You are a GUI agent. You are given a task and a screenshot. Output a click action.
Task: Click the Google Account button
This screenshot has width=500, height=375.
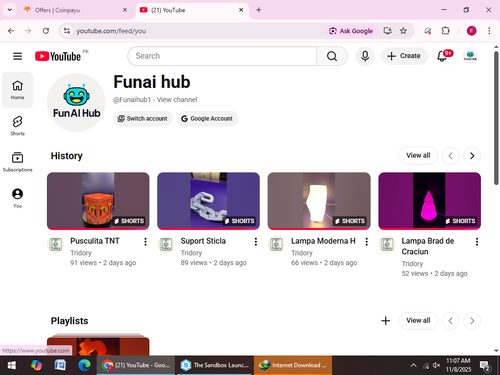pos(207,119)
